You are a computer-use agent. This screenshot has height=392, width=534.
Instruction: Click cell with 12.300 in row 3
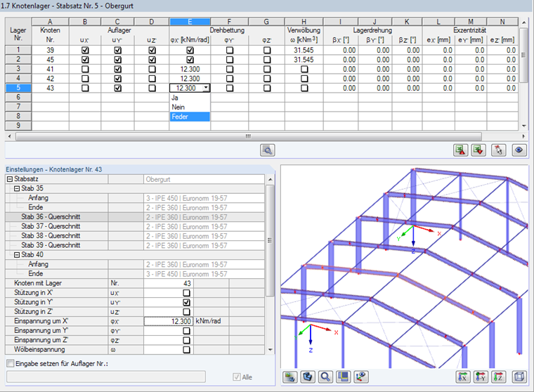(x=190, y=69)
